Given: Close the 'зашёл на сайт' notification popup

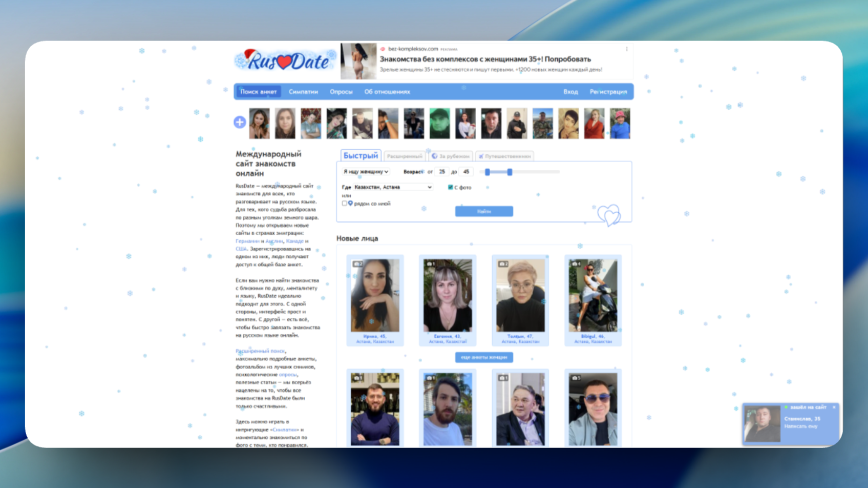Looking at the screenshot, I should click(x=834, y=407).
